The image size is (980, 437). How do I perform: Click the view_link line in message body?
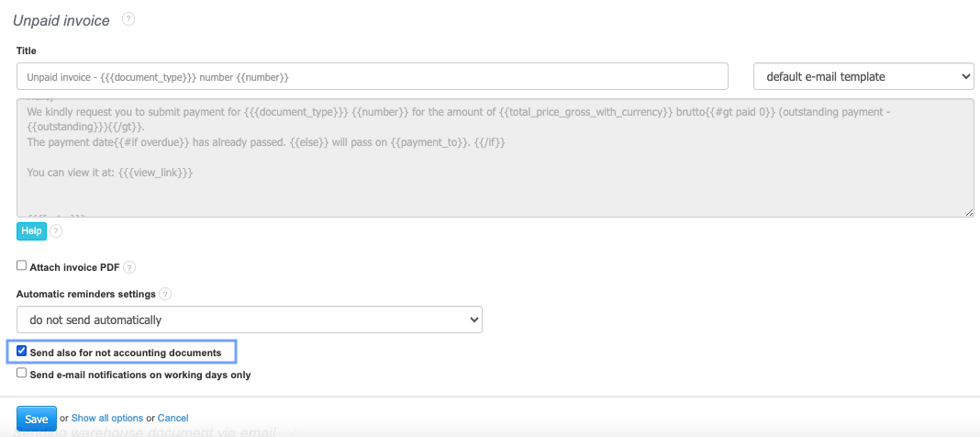tap(110, 172)
